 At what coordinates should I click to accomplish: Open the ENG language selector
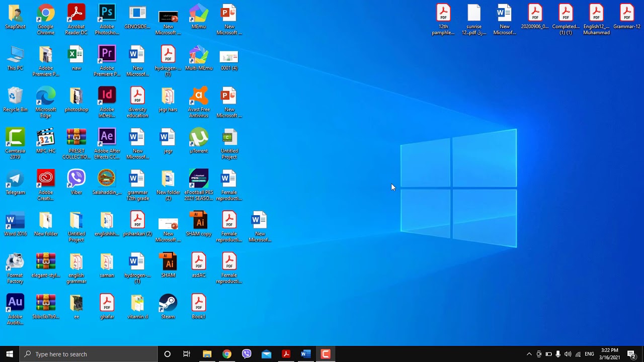590,354
